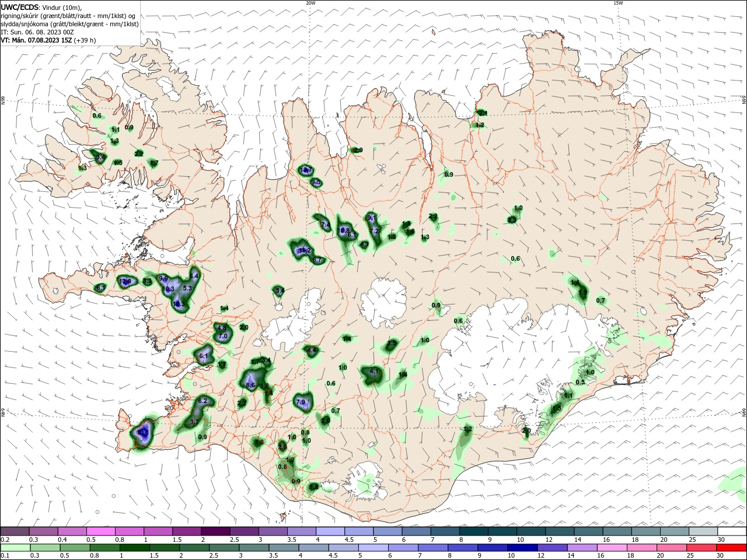
Task: Click the 7.9 precipitation value
Action: pos(301,402)
